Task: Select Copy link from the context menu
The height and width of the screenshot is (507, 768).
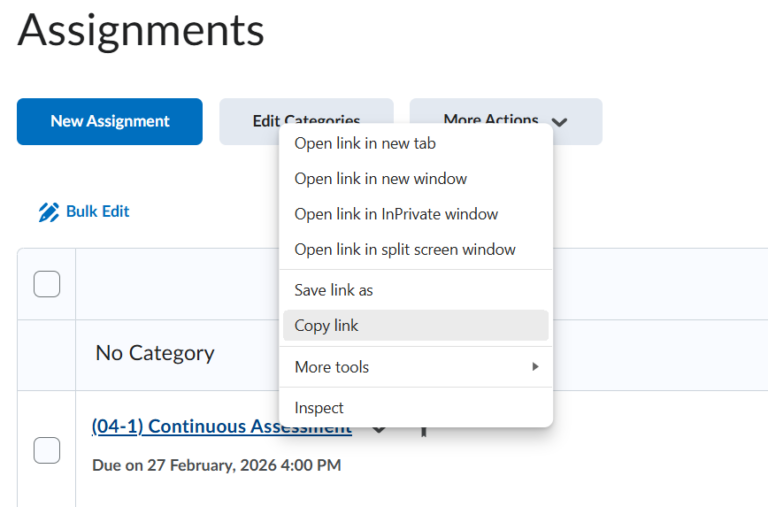Action: pyautogui.click(x=326, y=326)
